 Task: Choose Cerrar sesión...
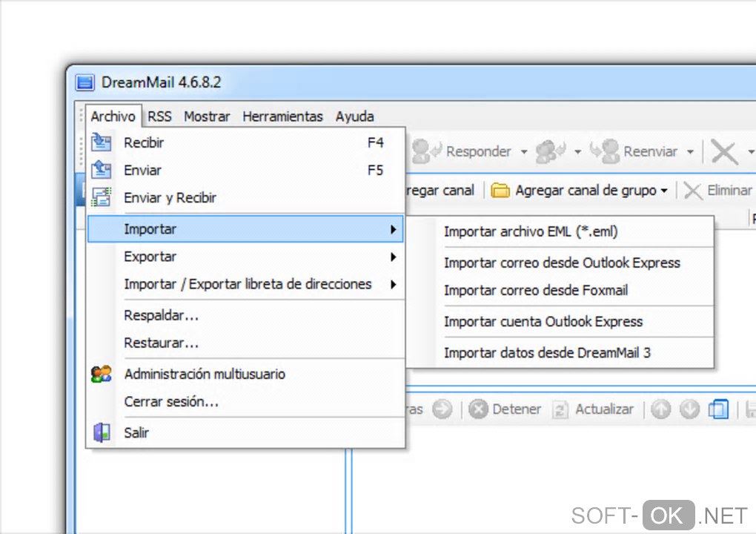pyautogui.click(x=245, y=401)
